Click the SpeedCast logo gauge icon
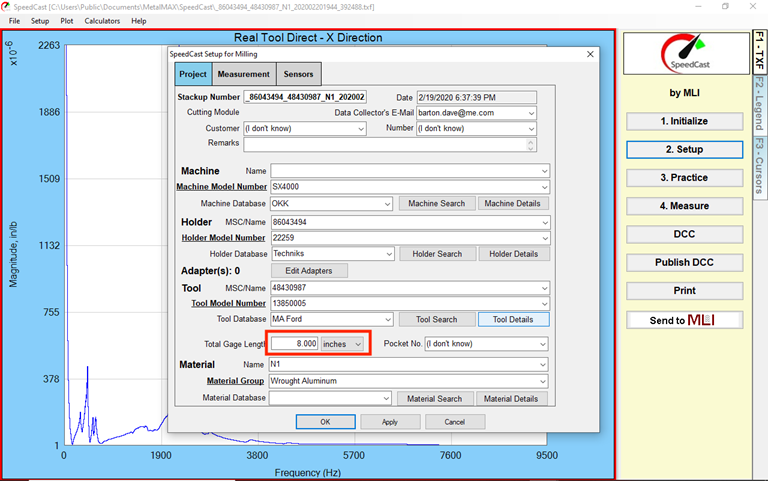Image resolution: width=768 pixels, height=481 pixels. 686,53
